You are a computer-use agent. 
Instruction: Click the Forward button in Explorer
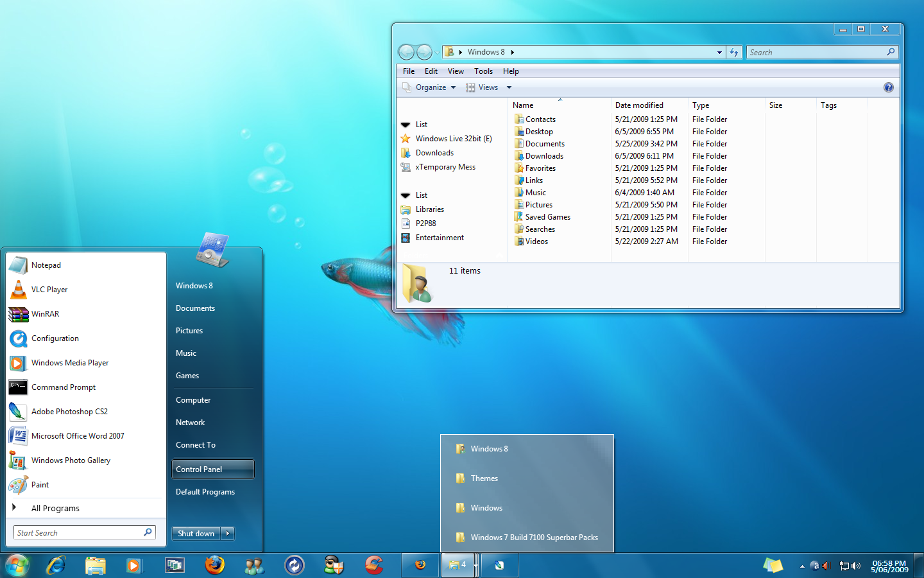click(x=424, y=52)
